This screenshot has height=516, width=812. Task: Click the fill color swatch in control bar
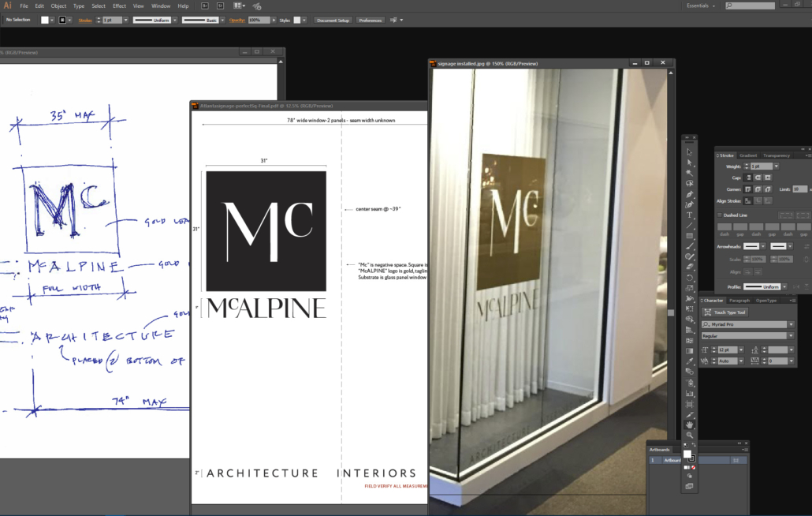(44, 21)
